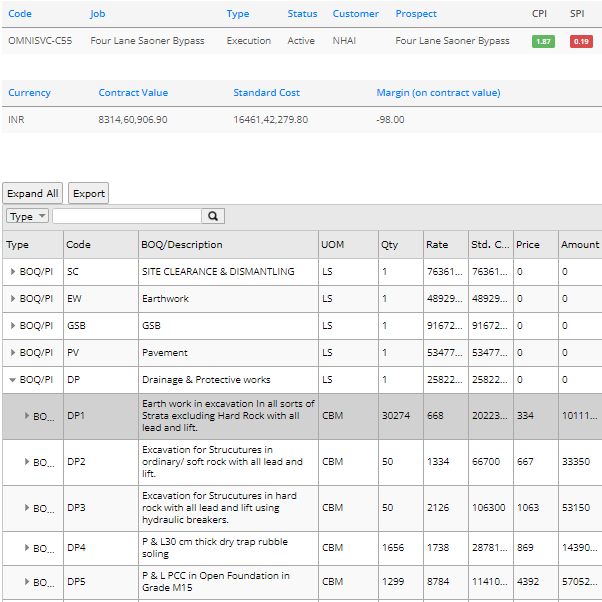Click the Qty column header
Viewport: 602px width, 602px height.
click(389, 245)
